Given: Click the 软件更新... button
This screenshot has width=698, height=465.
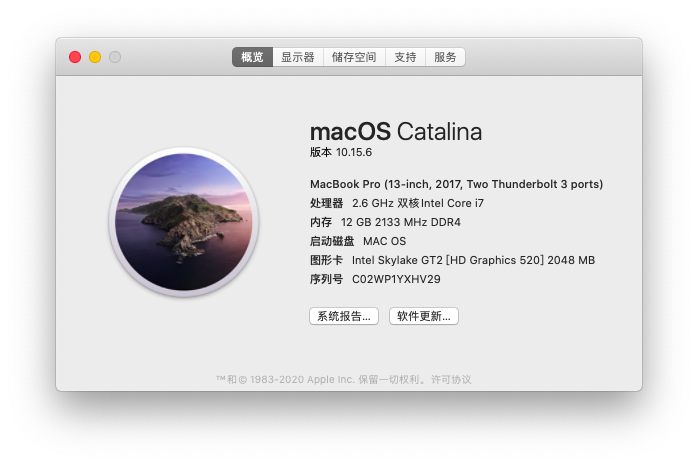Looking at the screenshot, I should tap(423, 316).
